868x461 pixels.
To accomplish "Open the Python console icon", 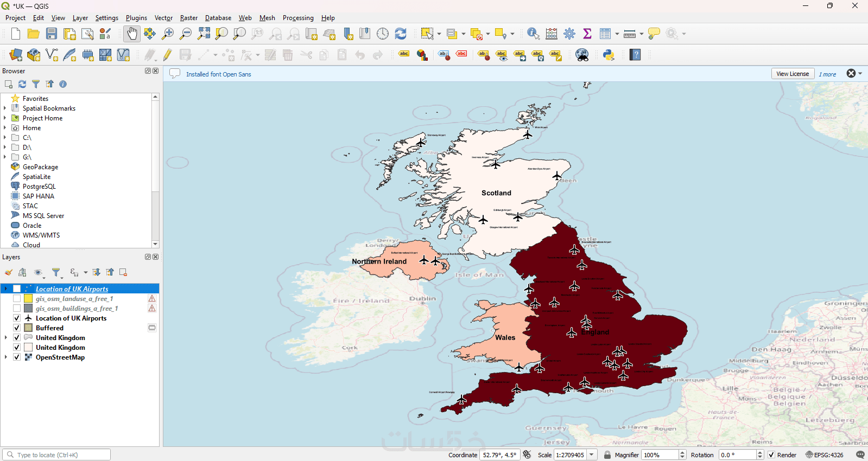I will pos(609,55).
